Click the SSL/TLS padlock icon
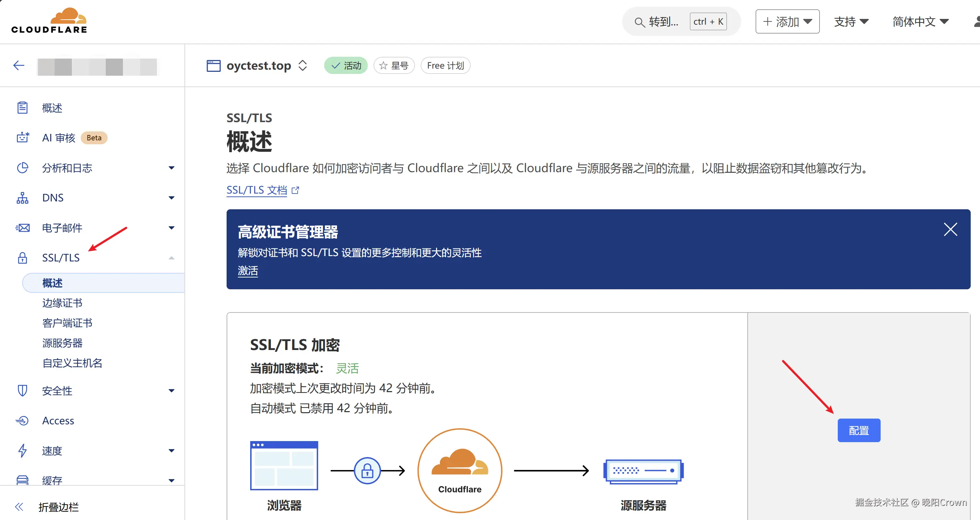Screen dimensions: 980x520 [x=23, y=258]
